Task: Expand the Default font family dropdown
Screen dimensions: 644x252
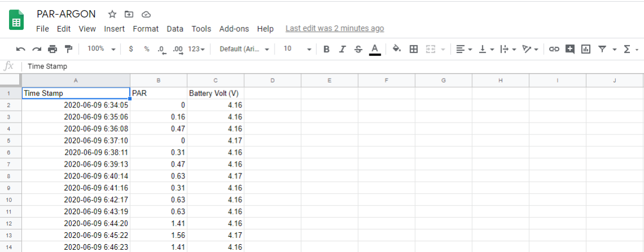Action: click(x=244, y=49)
